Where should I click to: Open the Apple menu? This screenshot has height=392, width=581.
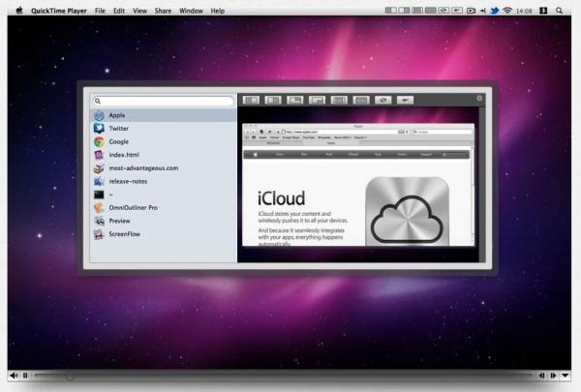[x=19, y=11]
